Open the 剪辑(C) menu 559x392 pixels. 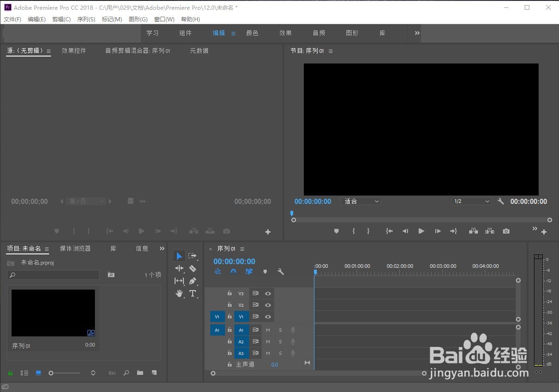click(62, 19)
